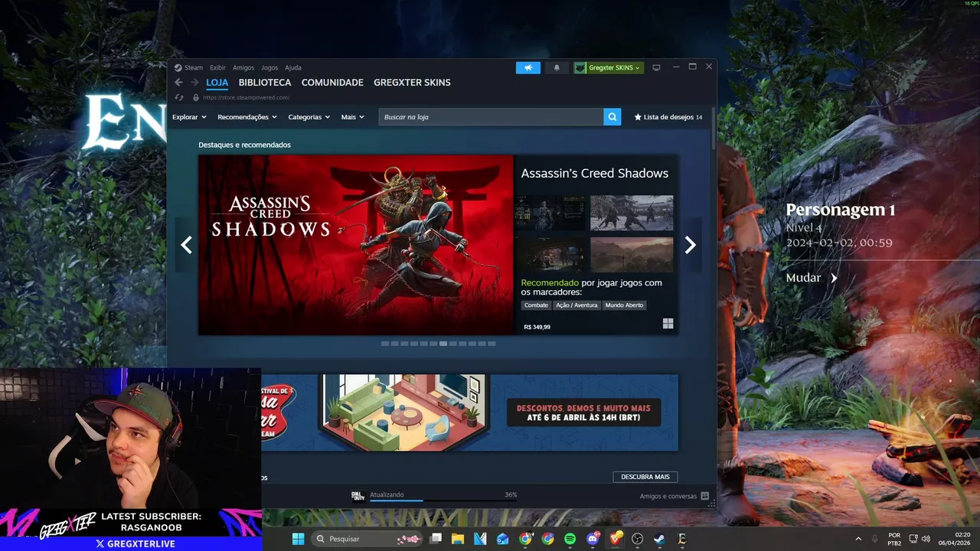The height and width of the screenshot is (551, 980).
Task: Open the Ajuda menu
Action: tap(293, 67)
